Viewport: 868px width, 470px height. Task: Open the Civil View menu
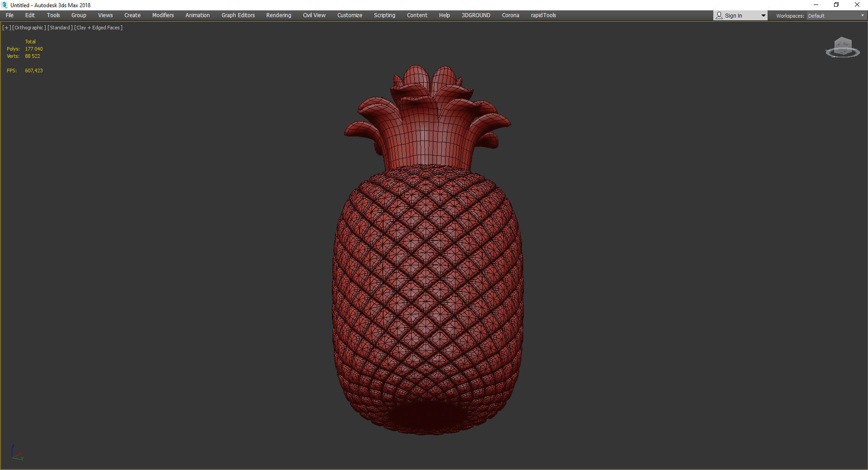click(314, 15)
